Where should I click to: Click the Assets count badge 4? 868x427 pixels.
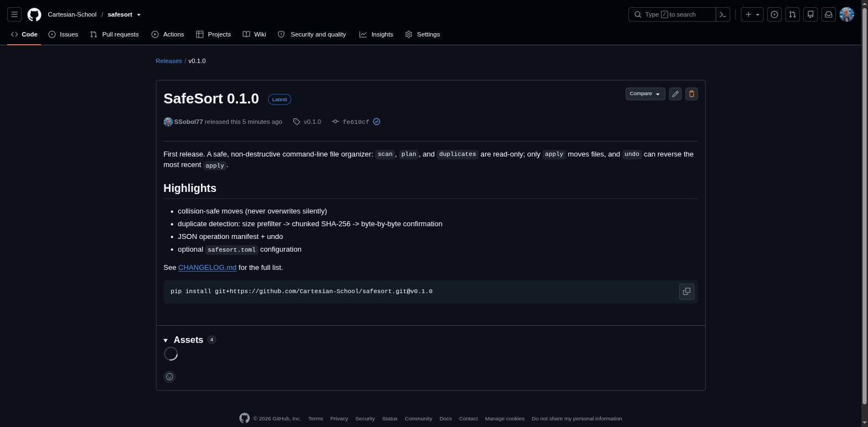[211, 340]
